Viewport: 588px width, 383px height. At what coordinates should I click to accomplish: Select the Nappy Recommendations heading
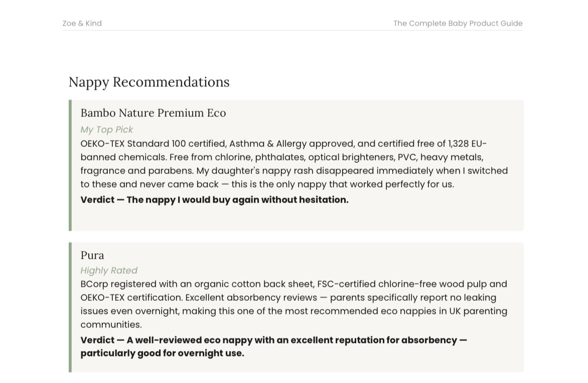(x=149, y=82)
